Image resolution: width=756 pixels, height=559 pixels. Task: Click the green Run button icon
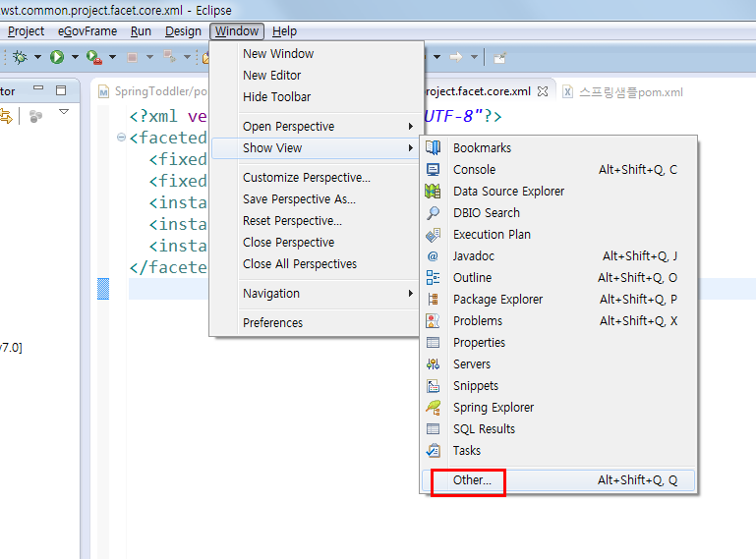tap(57, 57)
